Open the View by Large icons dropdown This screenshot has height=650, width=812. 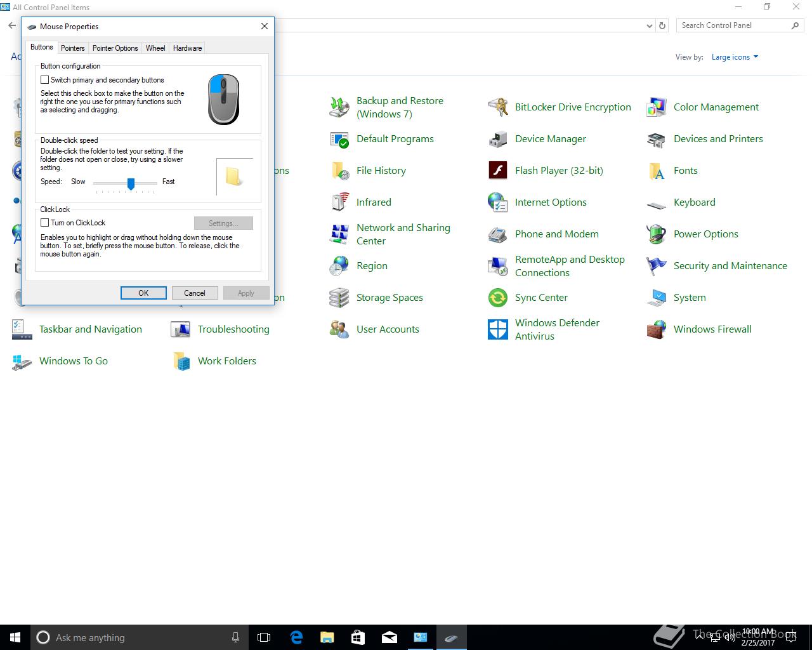click(735, 57)
